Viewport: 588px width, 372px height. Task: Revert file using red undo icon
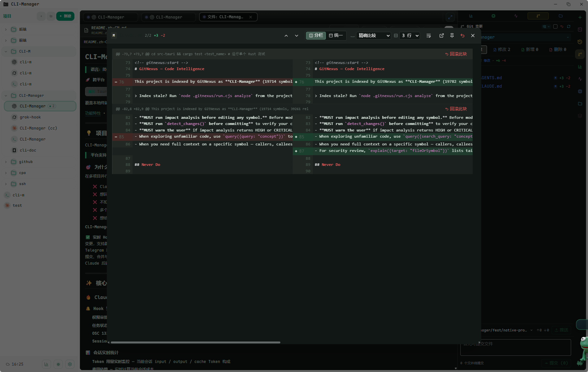click(x=462, y=36)
